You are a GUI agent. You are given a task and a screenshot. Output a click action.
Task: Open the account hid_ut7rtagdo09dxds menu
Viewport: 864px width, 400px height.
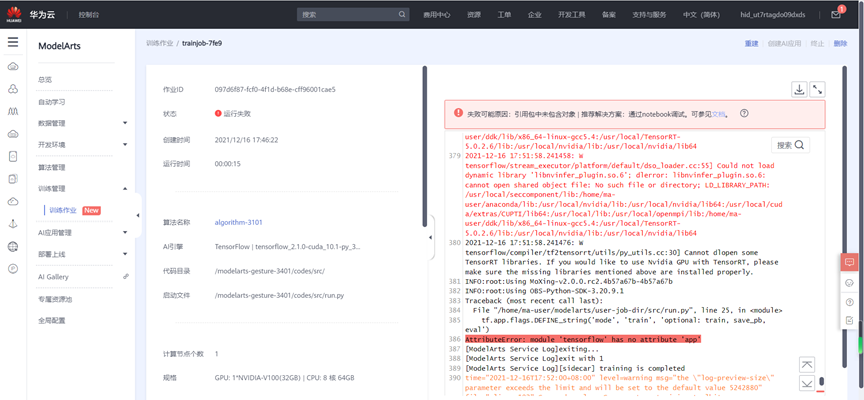[773, 15]
